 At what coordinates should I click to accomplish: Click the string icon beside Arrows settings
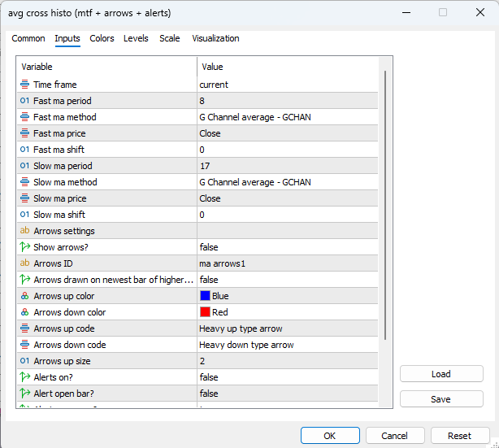coord(24,231)
